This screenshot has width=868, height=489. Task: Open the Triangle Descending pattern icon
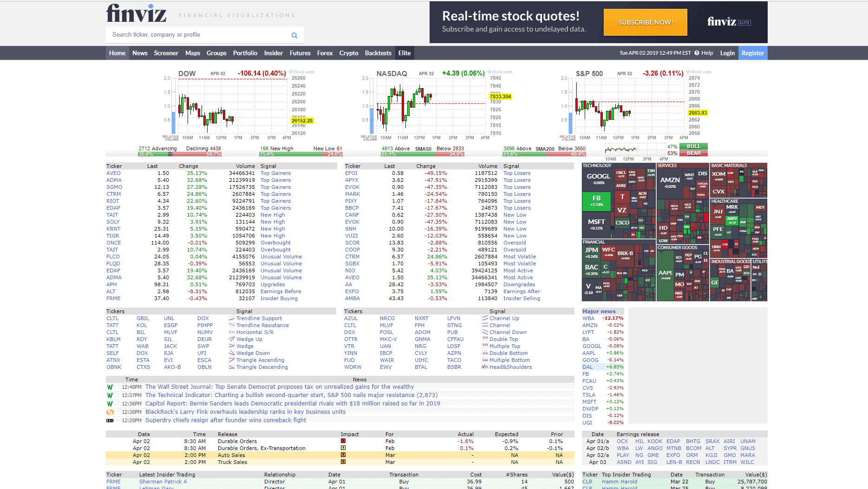click(232, 367)
